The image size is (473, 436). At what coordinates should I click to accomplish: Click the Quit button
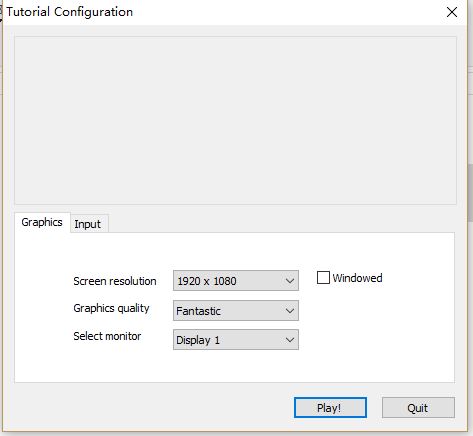click(x=418, y=407)
